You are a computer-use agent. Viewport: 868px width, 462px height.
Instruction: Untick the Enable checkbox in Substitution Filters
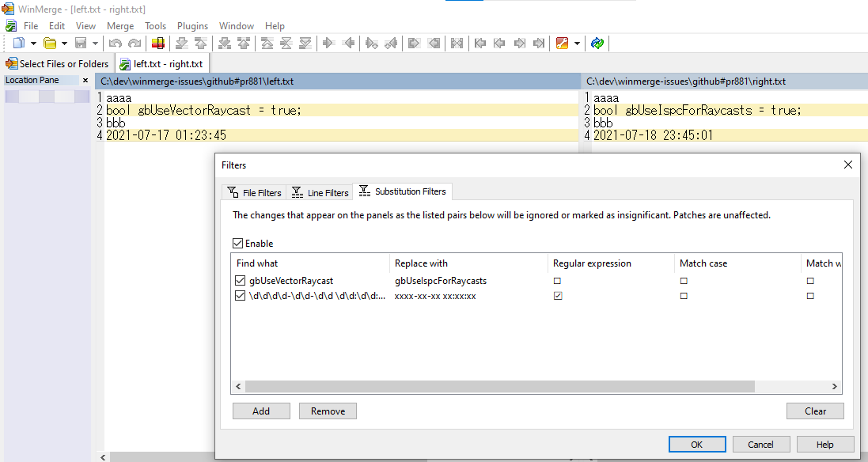coord(238,244)
